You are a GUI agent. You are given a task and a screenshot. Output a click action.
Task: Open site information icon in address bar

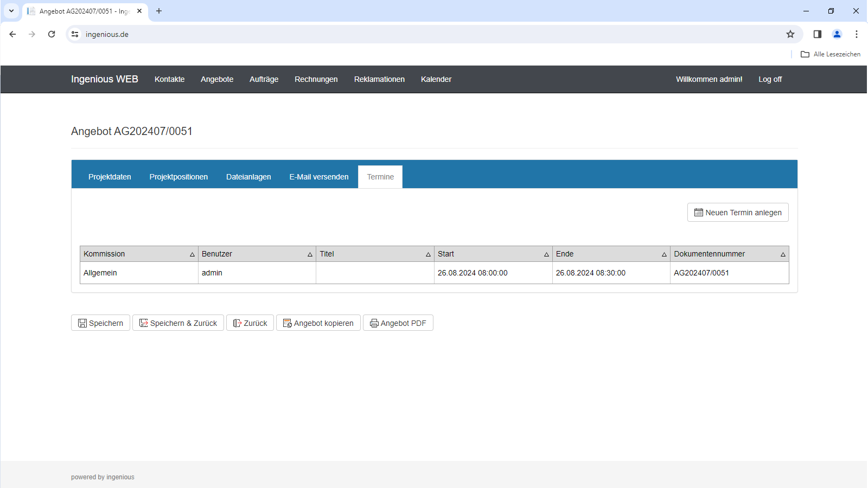pos(75,34)
